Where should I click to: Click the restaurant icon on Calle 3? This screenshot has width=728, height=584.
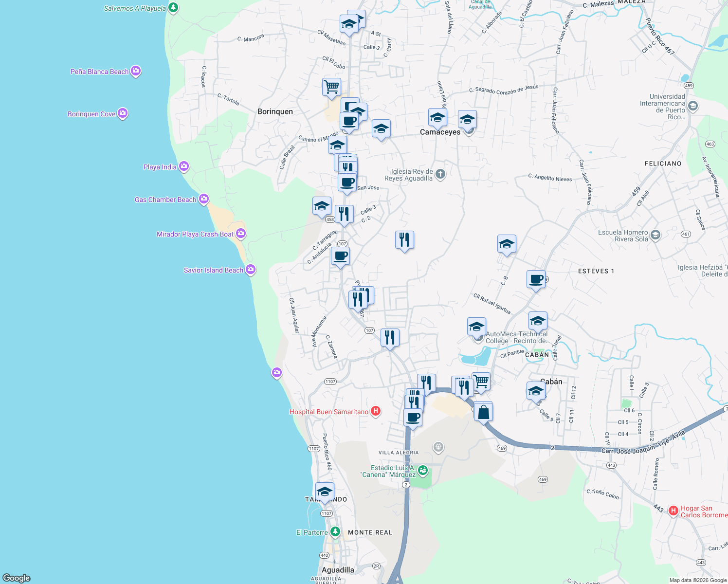click(x=345, y=213)
